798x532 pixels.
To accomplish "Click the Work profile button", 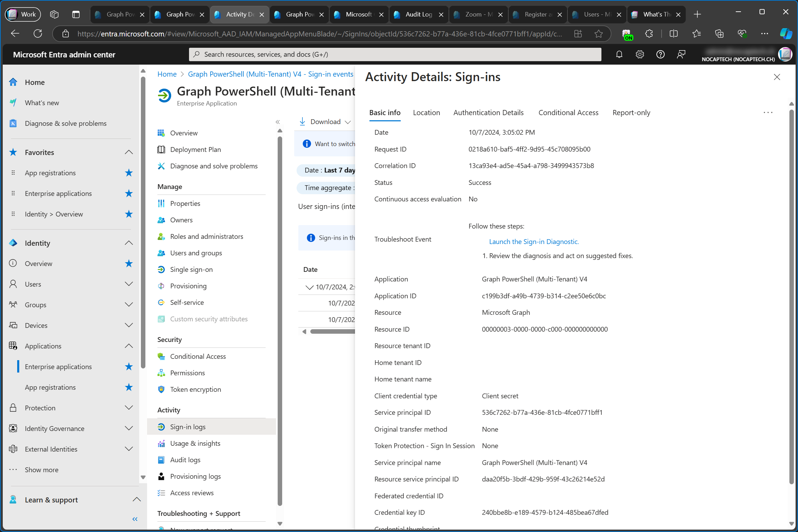I will click(x=23, y=14).
